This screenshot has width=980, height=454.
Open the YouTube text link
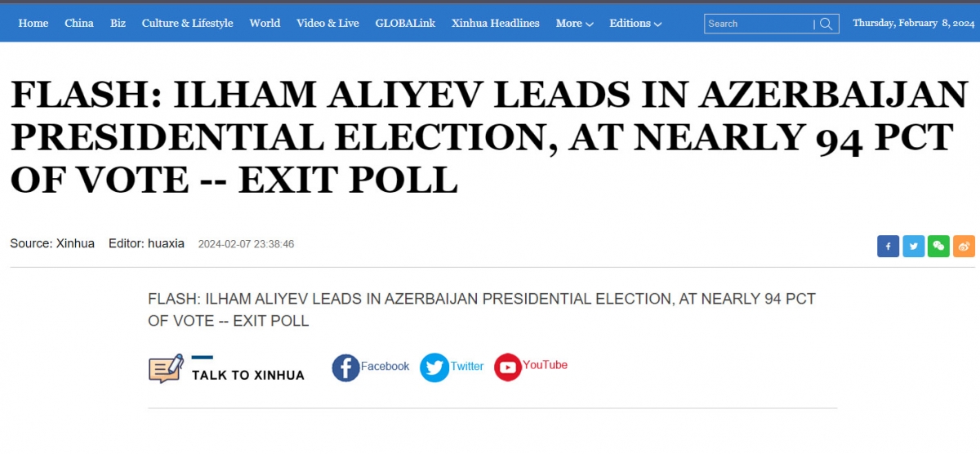(x=545, y=365)
